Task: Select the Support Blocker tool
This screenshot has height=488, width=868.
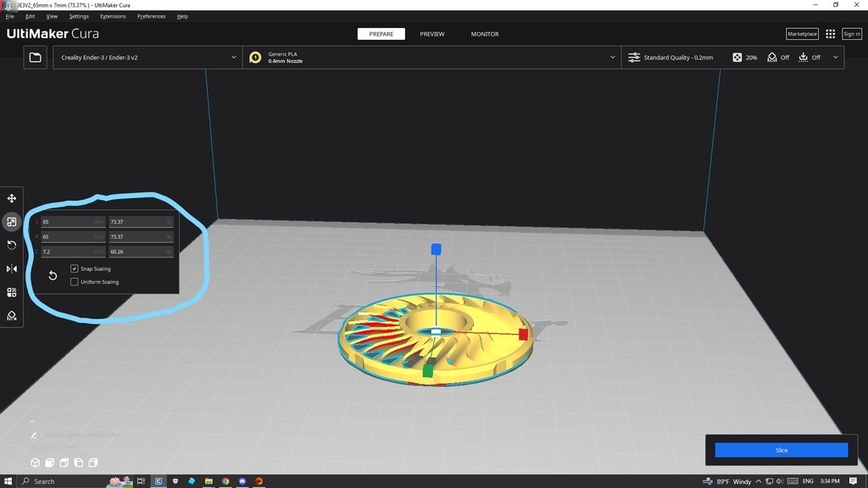Action: 12,315
